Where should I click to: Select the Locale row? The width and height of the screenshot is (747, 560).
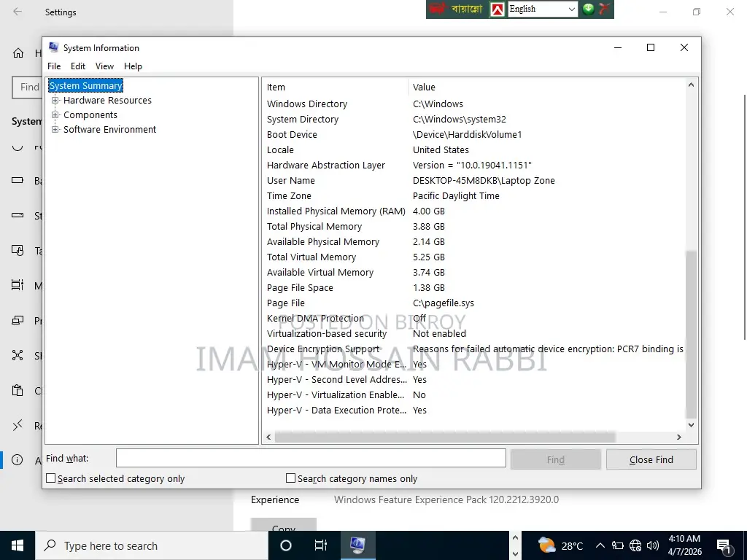pos(473,149)
